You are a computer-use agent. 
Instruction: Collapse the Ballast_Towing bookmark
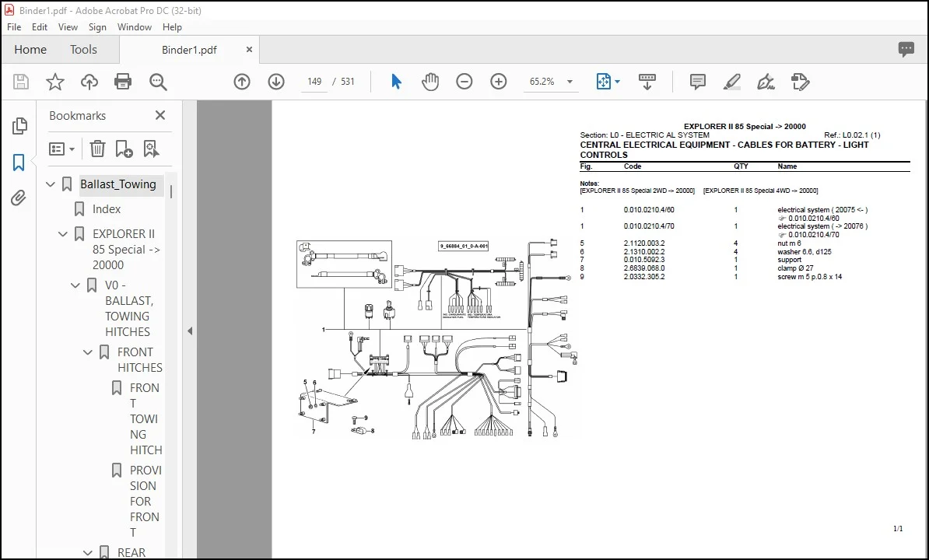coord(51,184)
